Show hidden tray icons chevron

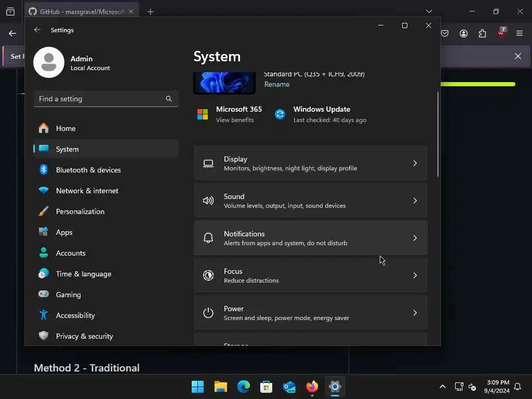click(443, 387)
